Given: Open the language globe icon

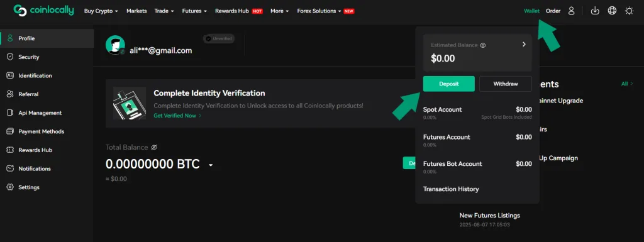Looking at the screenshot, I should (x=612, y=11).
